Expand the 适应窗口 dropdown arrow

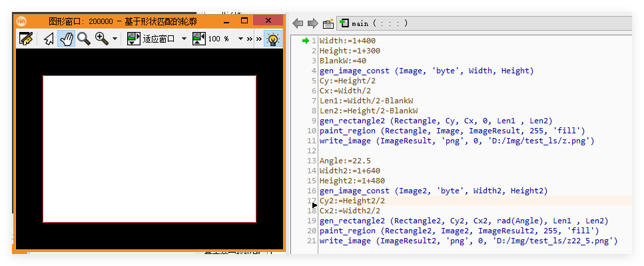[184, 39]
